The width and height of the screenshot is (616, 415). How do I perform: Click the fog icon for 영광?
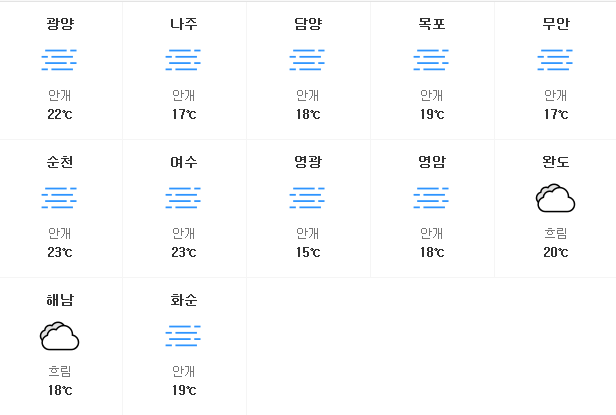(307, 198)
